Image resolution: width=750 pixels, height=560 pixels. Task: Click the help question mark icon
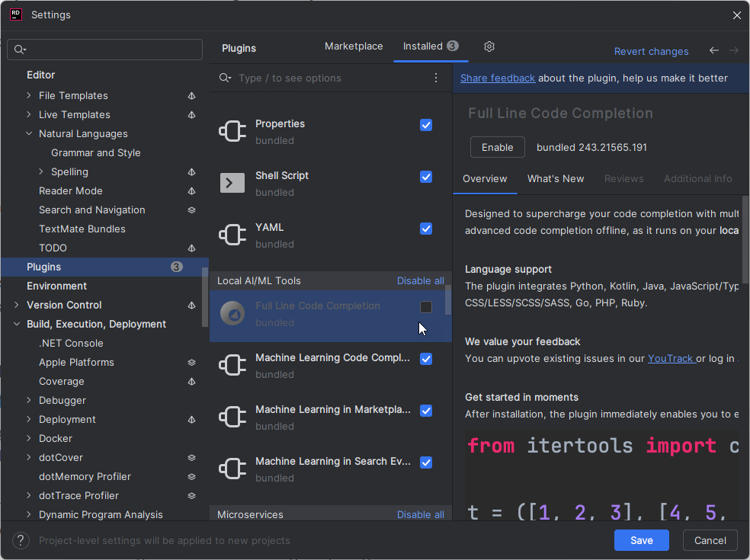coord(20,540)
